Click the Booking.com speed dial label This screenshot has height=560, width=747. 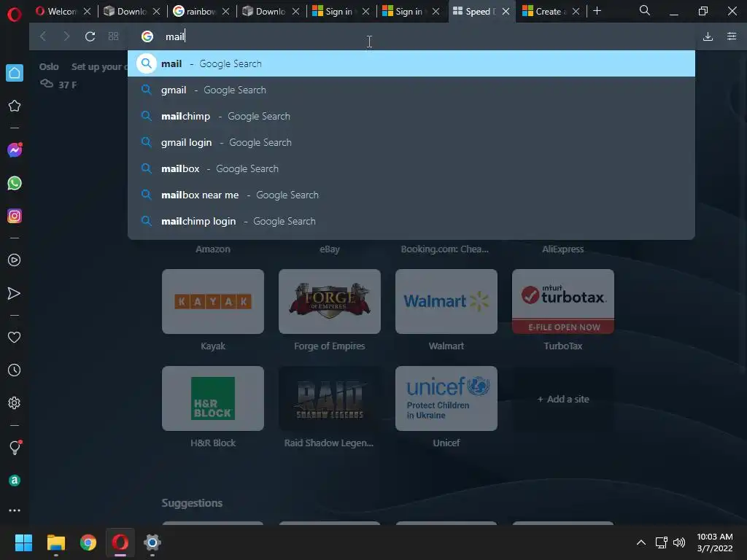[445, 249]
